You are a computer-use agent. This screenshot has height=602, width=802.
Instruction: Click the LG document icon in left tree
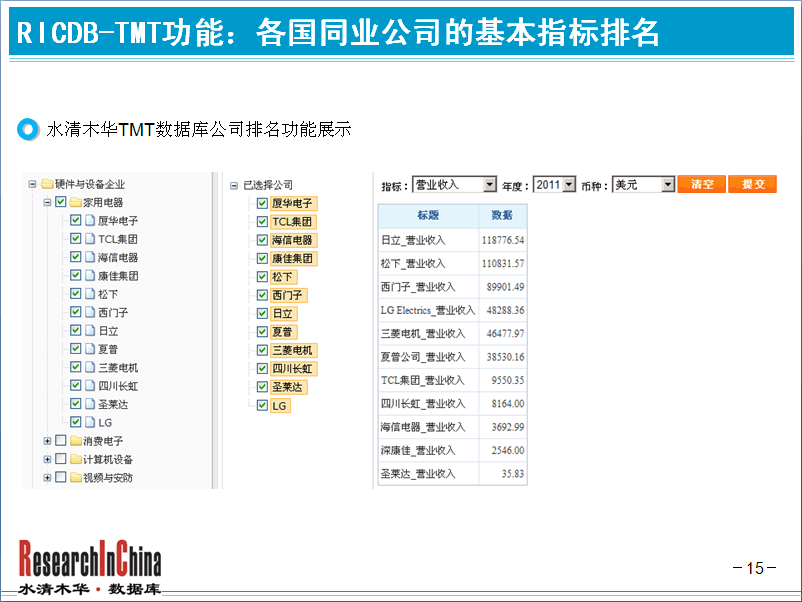[90, 422]
